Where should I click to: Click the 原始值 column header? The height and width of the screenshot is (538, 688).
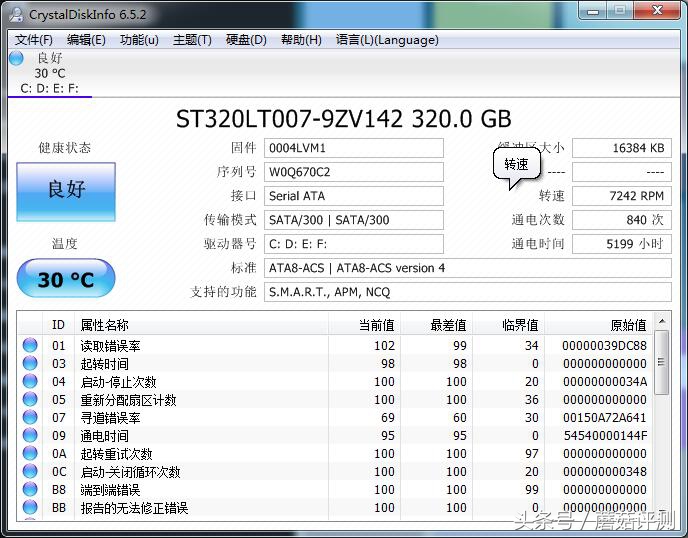click(598, 325)
